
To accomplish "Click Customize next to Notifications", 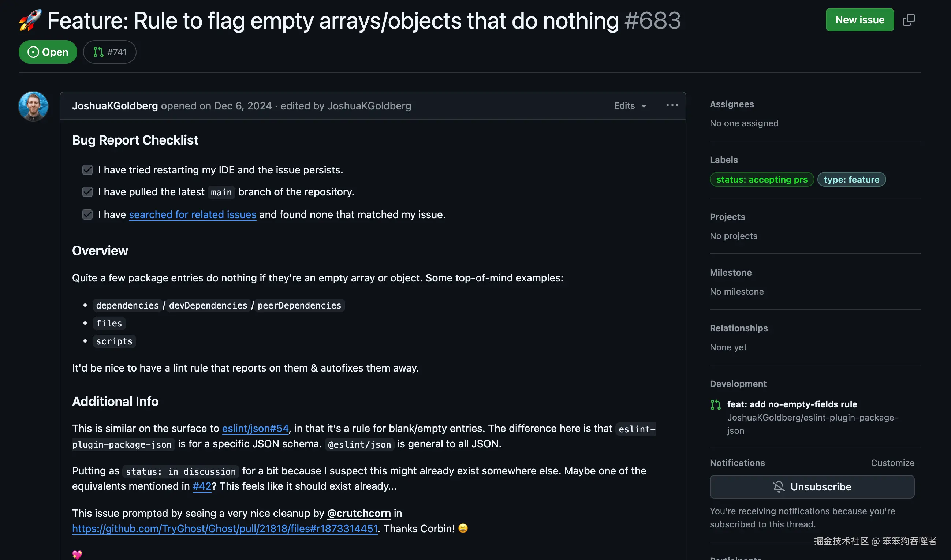I will pos(892,463).
